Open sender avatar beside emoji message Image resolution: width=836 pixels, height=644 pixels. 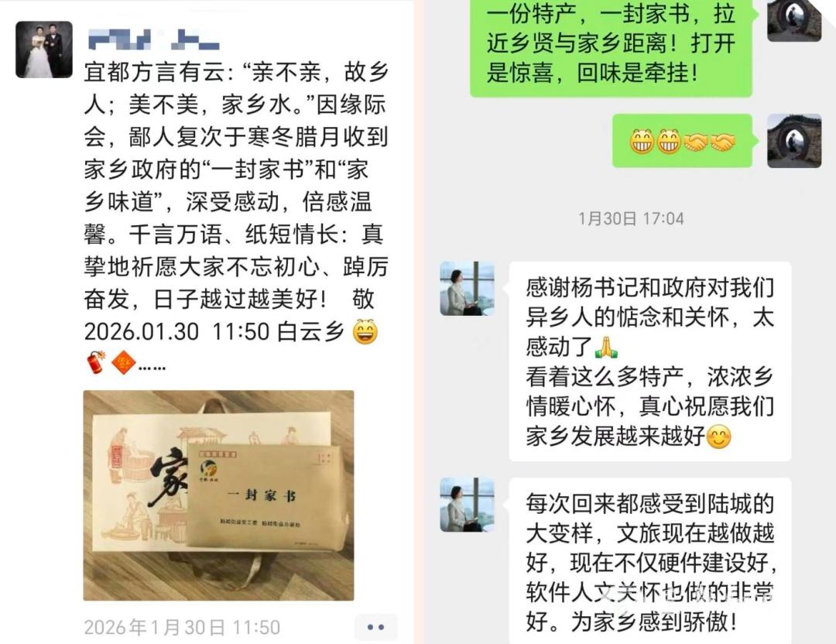coord(794,141)
